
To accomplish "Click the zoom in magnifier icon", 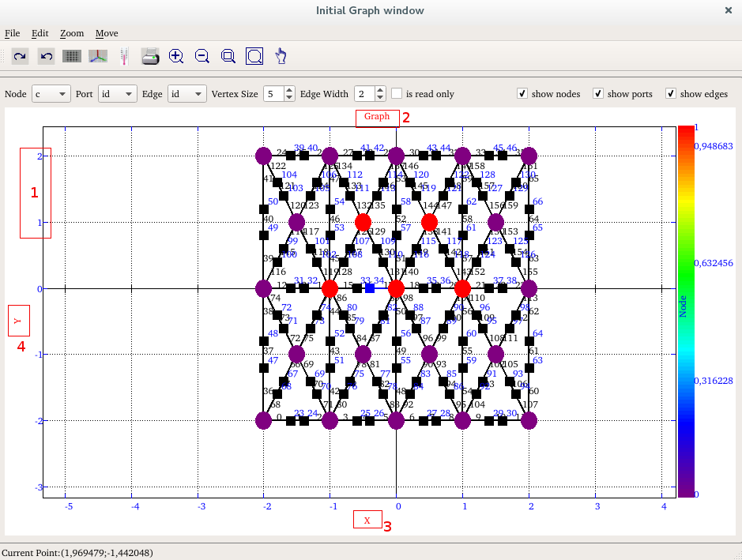I will click(x=176, y=56).
